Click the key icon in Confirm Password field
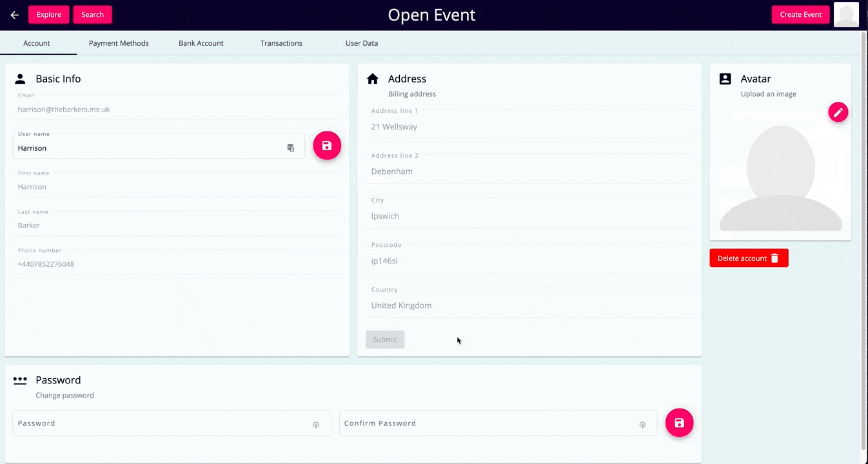The height and width of the screenshot is (464, 868). 642,425
